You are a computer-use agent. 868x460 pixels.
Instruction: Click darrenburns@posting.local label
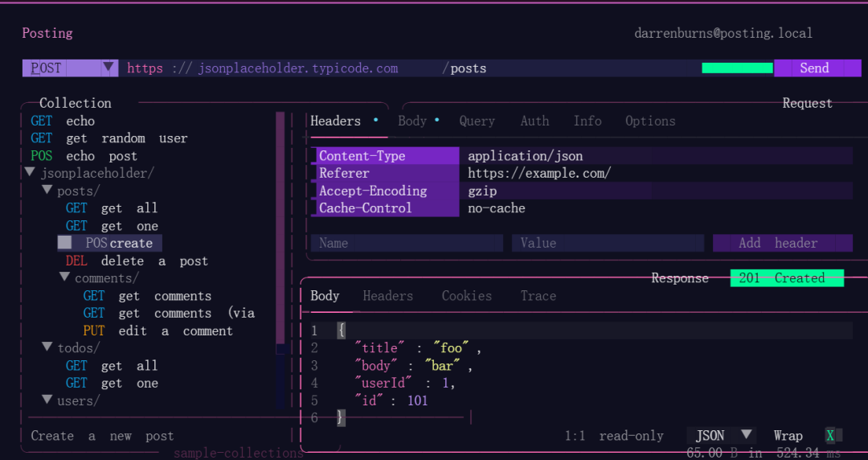(x=723, y=33)
